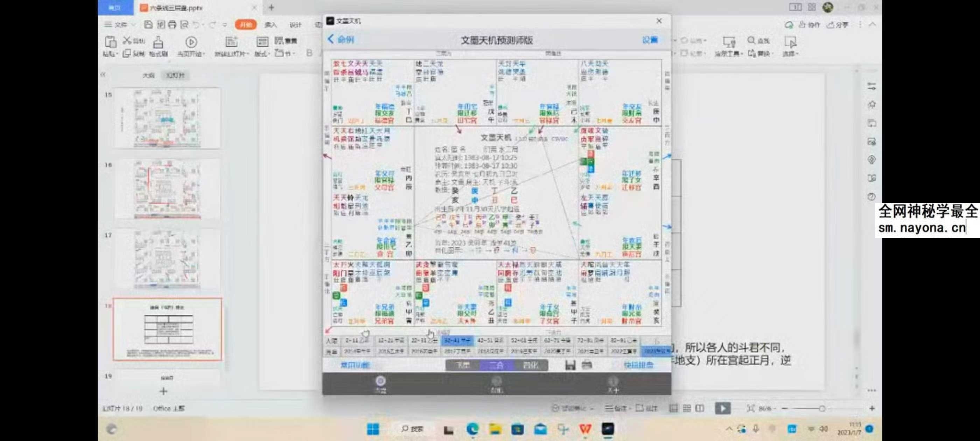
Task: Click the Select cursor icon in WPS ribbon
Action: point(790,41)
